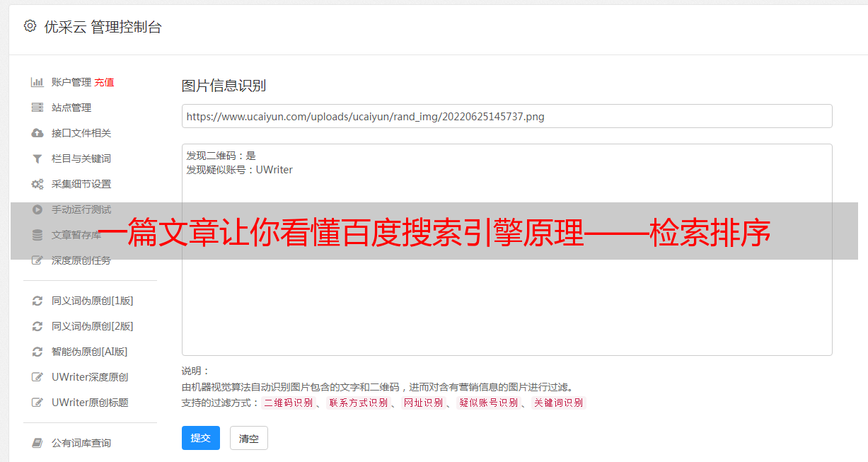868x462 pixels.
Task: Open 公有词库查询 page
Action: click(x=81, y=443)
